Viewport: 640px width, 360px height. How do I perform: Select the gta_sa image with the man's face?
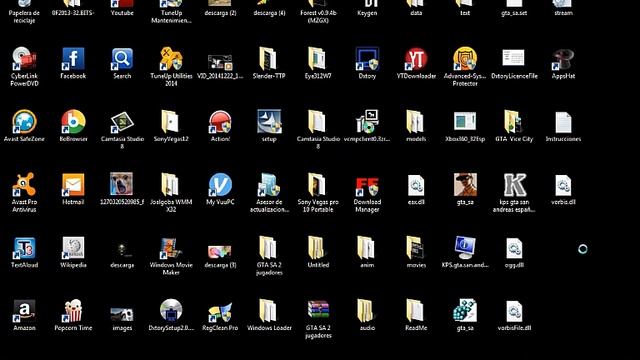[x=465, y=184]
